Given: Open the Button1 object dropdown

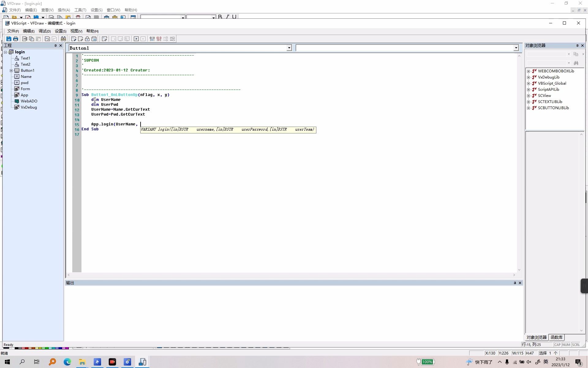Looking at the screenshot, I should pyautogui.click(x=289, y=48).
